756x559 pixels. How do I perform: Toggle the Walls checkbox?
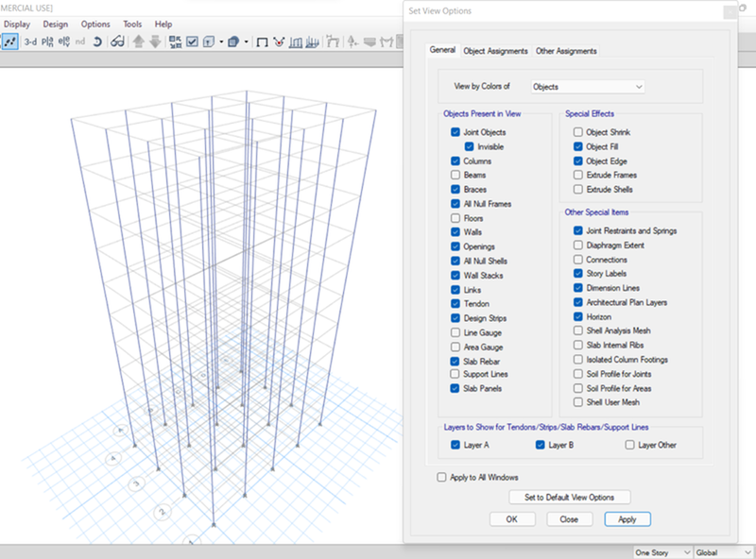[455, 232]
